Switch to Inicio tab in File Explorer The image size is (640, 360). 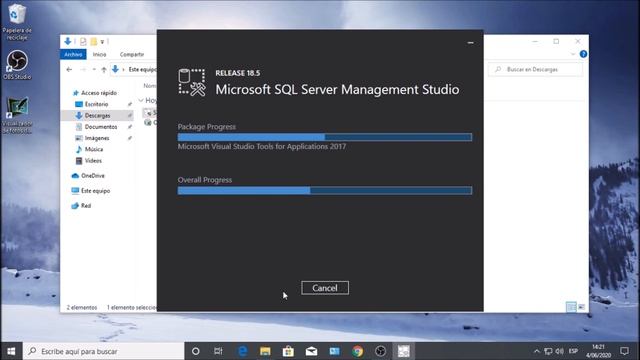point(99,54)
